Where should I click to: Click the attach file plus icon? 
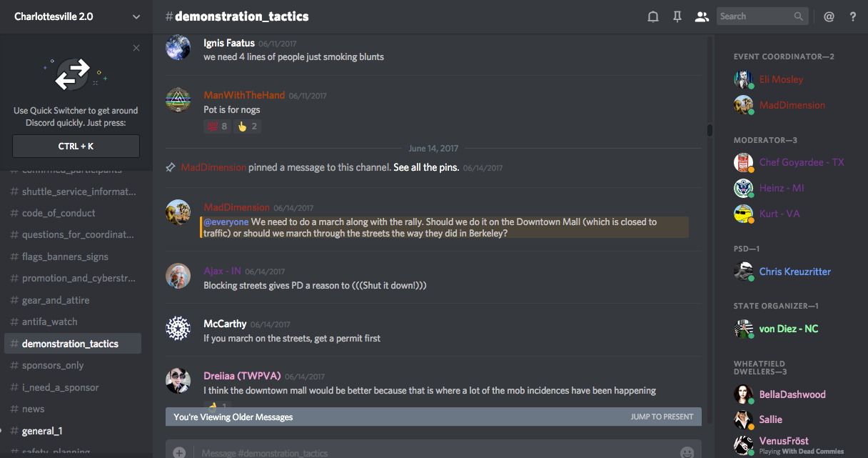click(x=179, y=452)
